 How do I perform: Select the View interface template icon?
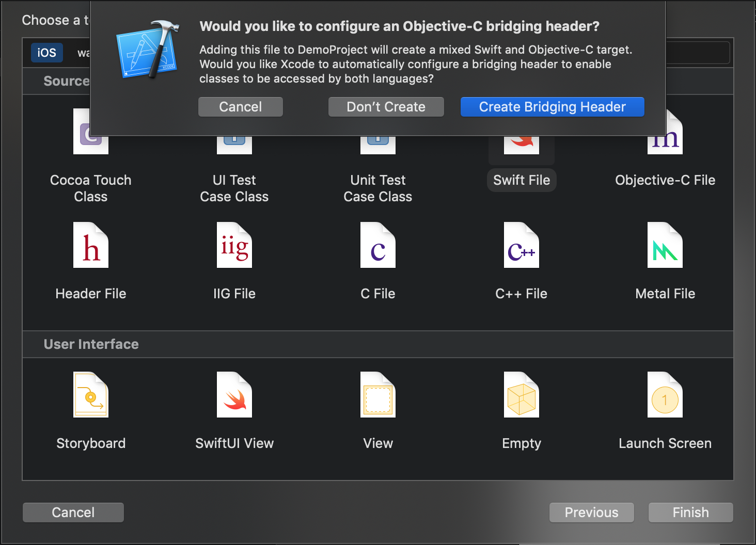(378, 395)
